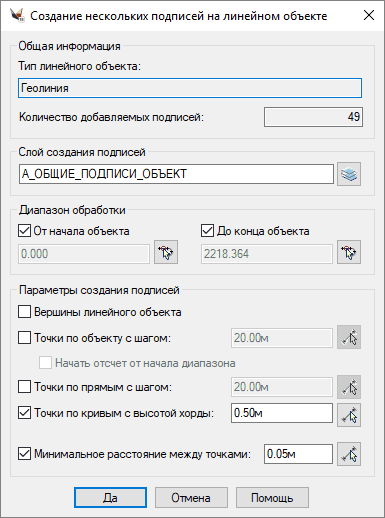This screenshot has height=518, width=385.
Task: Click measure icon for straight-line step
Action: coord(349,387)
